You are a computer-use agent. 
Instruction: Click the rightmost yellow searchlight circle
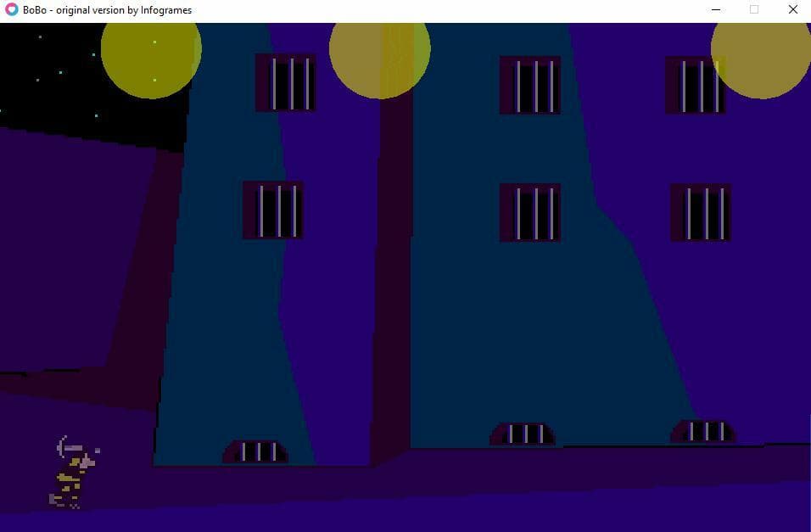coord(762,53)
